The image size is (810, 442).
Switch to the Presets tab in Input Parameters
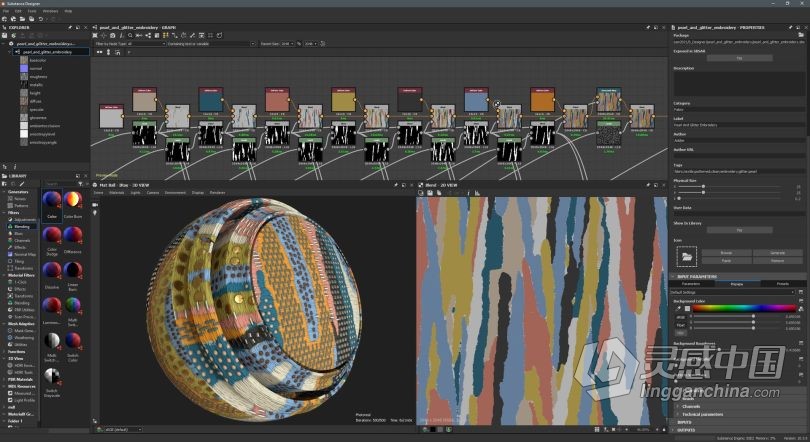pyautogui.click(x=783, y=284)
